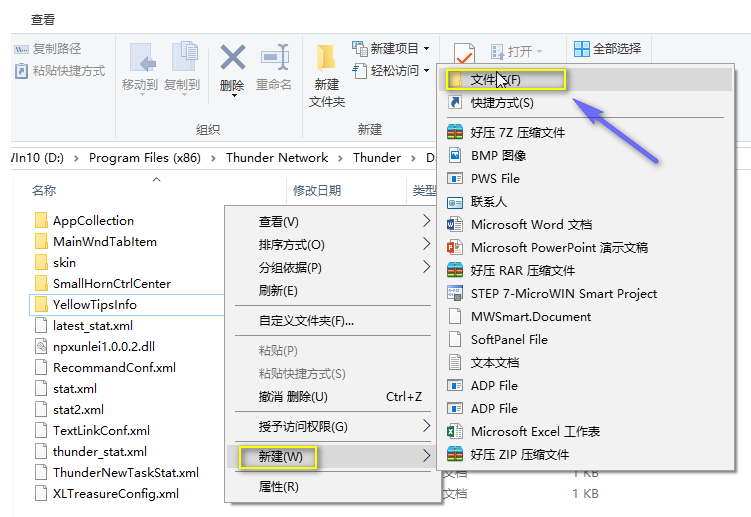Viewport: 751px width, 517px height.
Task: Open the chevron after WIn10 (D:) breadcrumb
Action: pyautogui.click(x=76, y=158)
